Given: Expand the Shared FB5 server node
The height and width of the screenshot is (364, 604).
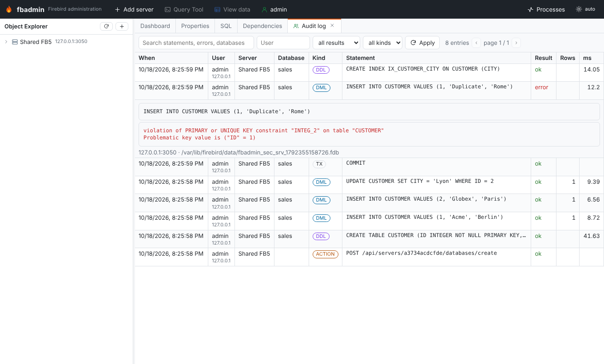Looking at the screenshot, I should pyautogui.click(x=6, y=42).
